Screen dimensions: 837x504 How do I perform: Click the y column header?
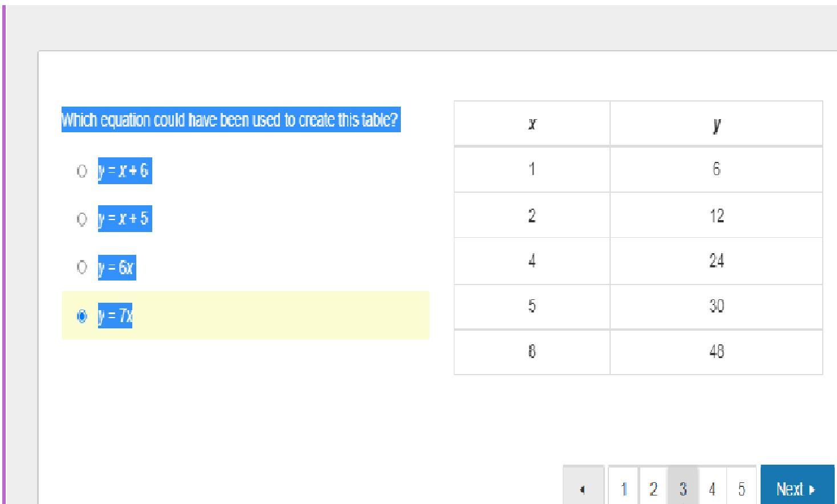[716, 123]
